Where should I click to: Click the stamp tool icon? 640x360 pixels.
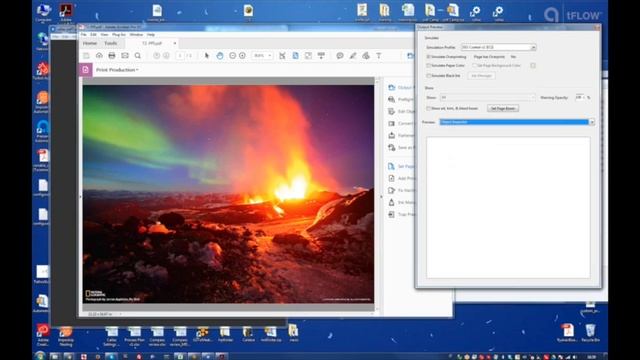(x=366, y=56)
